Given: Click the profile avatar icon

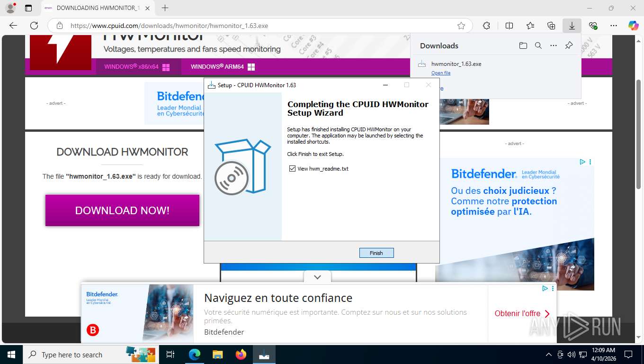Looking at the screenshot, I should pyautogui.click(x=10, y=8).
